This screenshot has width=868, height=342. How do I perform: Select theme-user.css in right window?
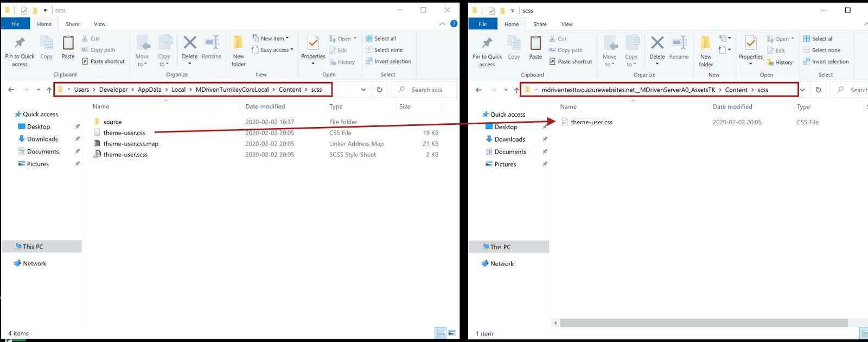tap(591, 122)
